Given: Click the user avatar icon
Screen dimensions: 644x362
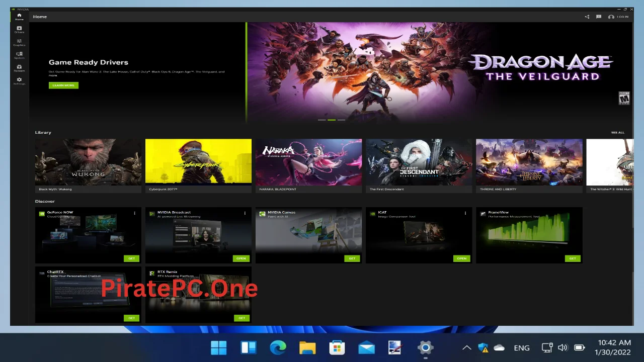Looking at the screenshot, I should 611,17.
